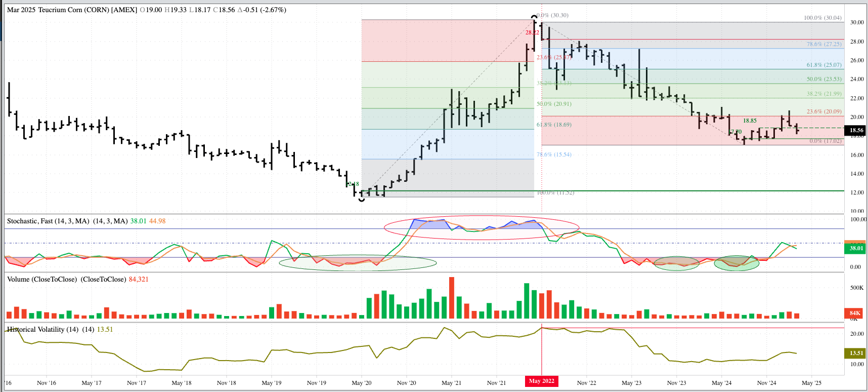Click the red May 2022 date marker
The width and height of the screenshot is (868, 392).
(x=541, y=381)
